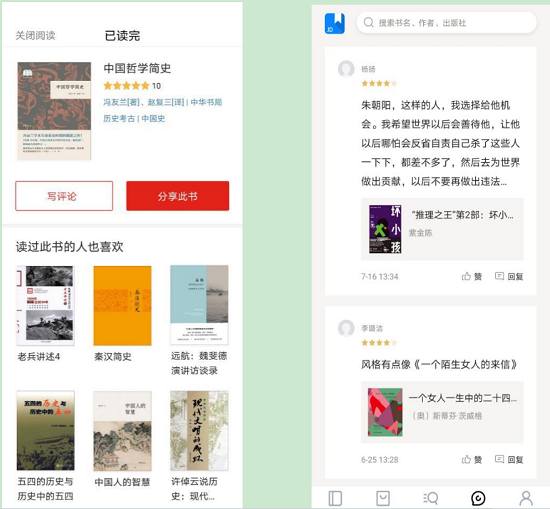
Task: Close reading via 关闭阅读
Action: pyautogui.click(x=35, y=35)
